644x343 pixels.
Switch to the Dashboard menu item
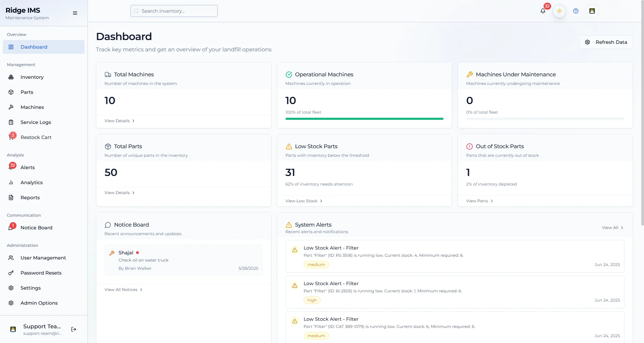pos(34,47)
